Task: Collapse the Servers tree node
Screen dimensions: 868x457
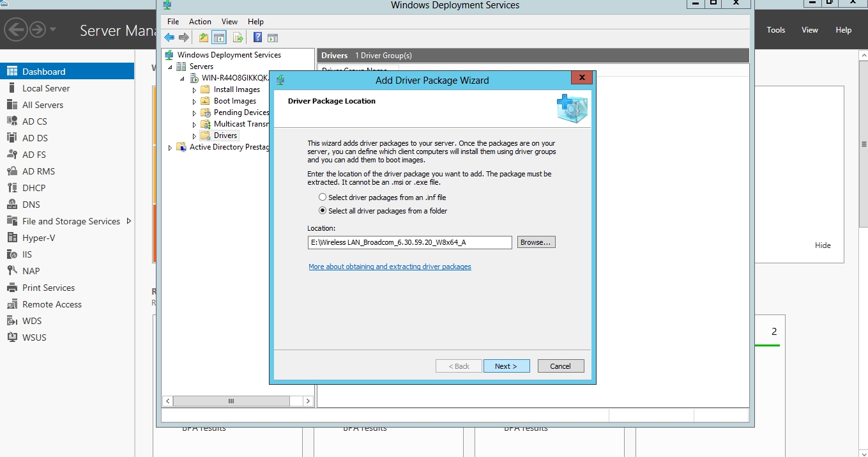Action: (170, 67)
